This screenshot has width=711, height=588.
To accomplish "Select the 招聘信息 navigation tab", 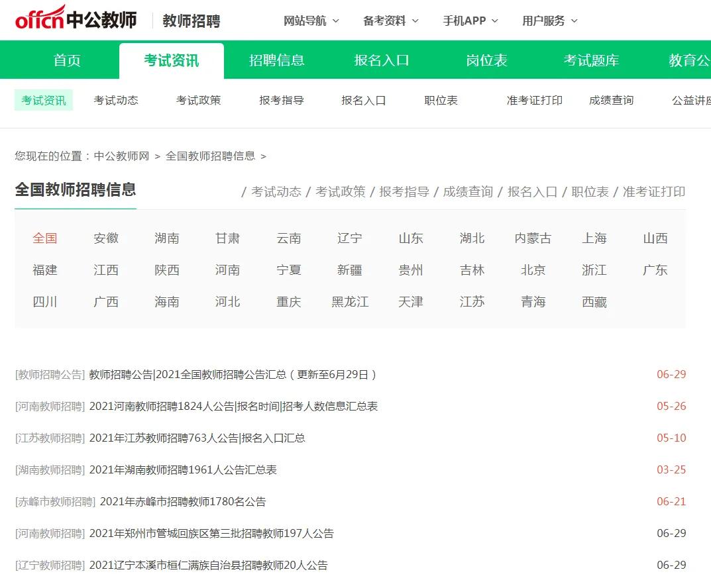I will [276, 60].
